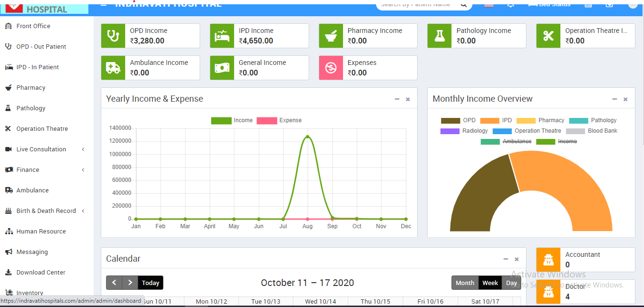The image size is (644, 307).
Task: Open Front Office from the sidebar
Action: point(33,26)
